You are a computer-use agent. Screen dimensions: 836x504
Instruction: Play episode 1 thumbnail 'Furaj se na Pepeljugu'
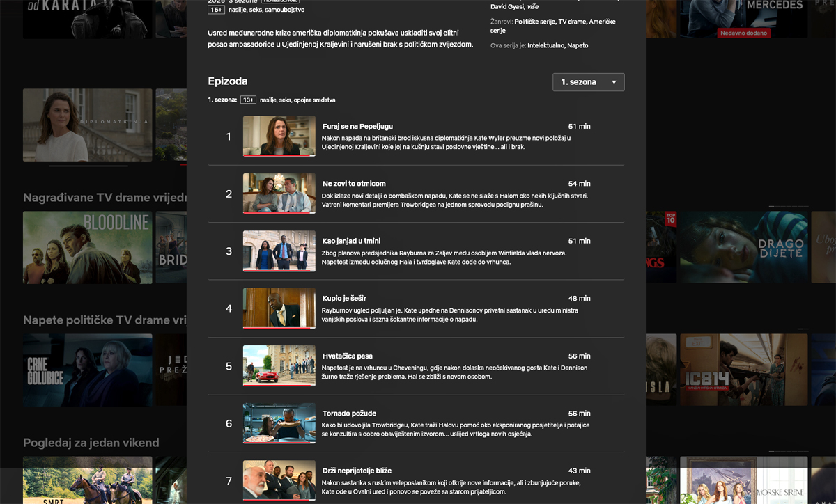click(279, 136)
